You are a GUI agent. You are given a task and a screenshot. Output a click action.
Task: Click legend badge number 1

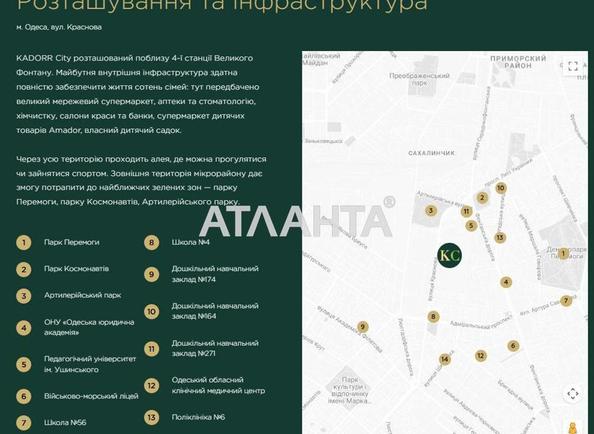[x=23, y=242]
